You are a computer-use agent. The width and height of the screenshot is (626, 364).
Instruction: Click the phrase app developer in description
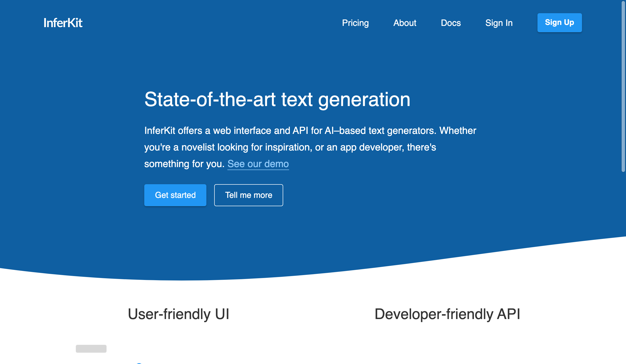coord(372,147)
